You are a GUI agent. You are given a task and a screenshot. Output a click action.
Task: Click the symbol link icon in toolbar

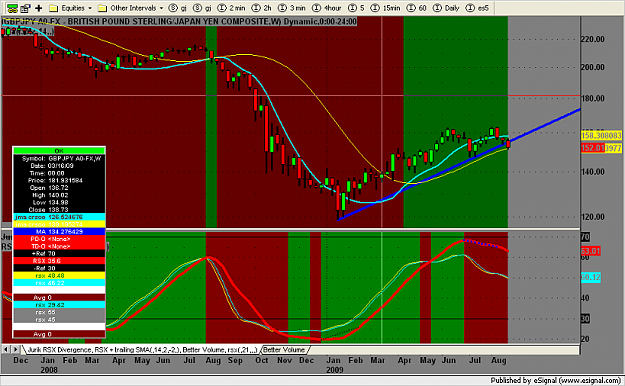(x=12, y=8)
